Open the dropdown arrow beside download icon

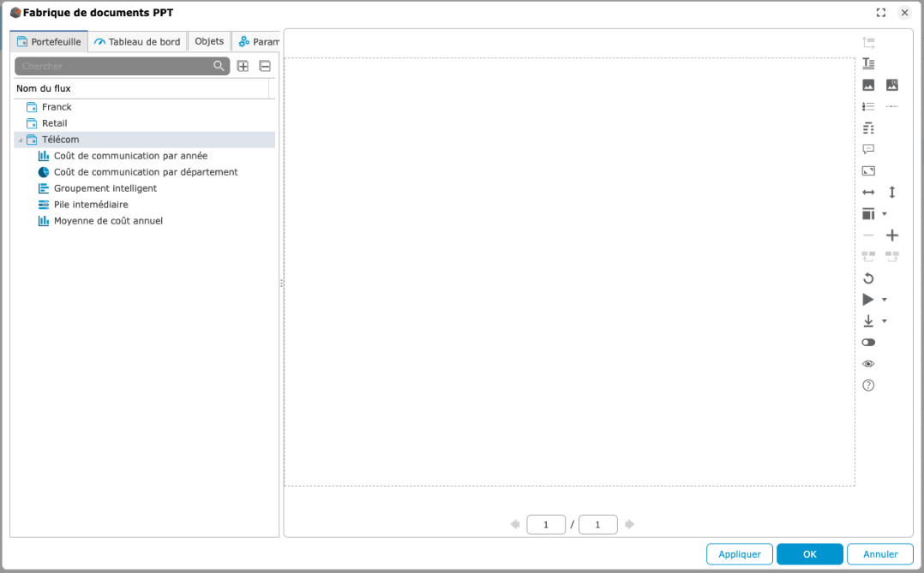click(885, 321)
